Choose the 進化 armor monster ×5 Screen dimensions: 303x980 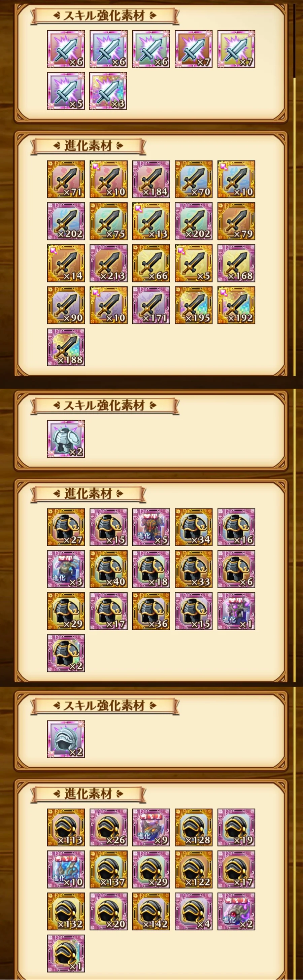click(151, 527)
